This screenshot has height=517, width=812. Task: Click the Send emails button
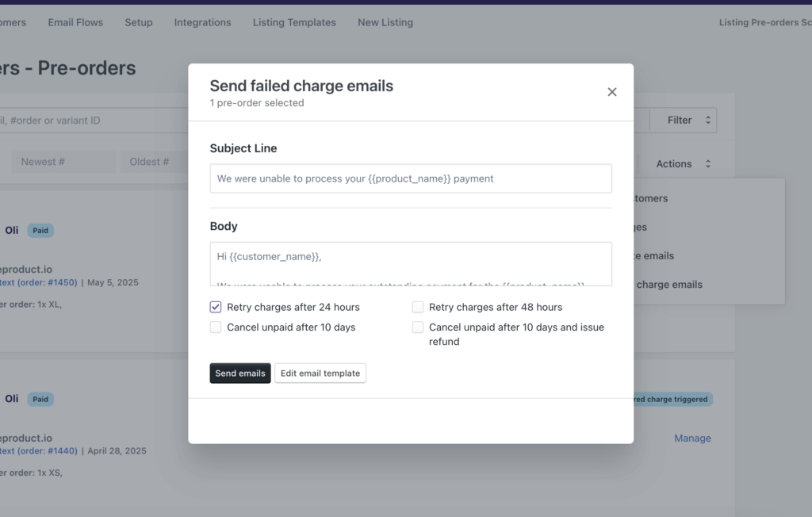point(240,373)
